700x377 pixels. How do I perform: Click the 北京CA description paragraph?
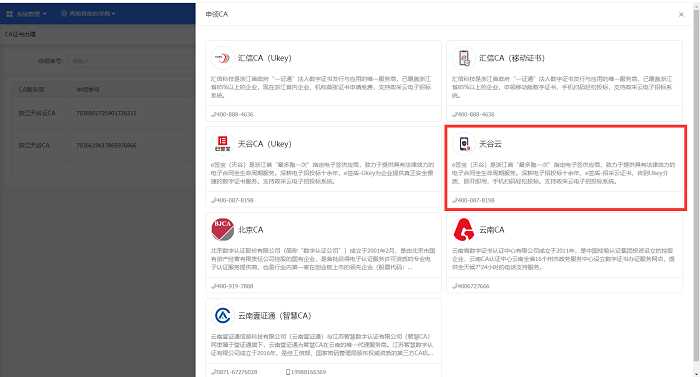[323, 259]
